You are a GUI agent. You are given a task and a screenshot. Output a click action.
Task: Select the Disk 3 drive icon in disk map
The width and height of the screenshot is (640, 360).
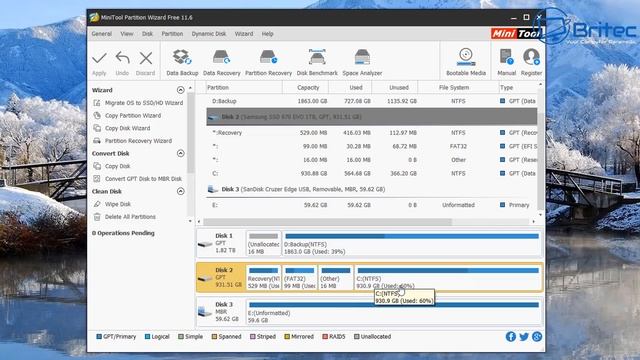pos(205,312)
